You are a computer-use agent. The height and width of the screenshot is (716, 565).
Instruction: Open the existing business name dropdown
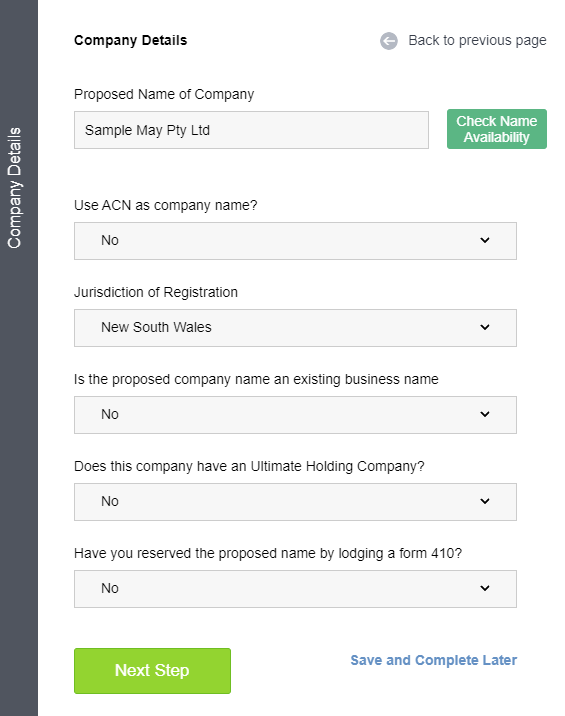point(295,415)
